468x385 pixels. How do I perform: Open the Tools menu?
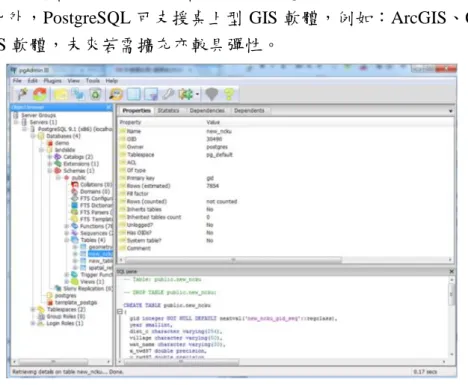coord(93,81)
